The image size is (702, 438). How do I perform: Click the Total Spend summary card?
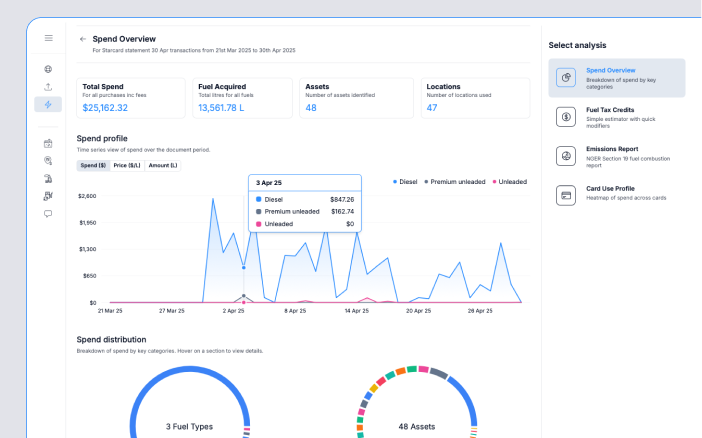[131, 98]
